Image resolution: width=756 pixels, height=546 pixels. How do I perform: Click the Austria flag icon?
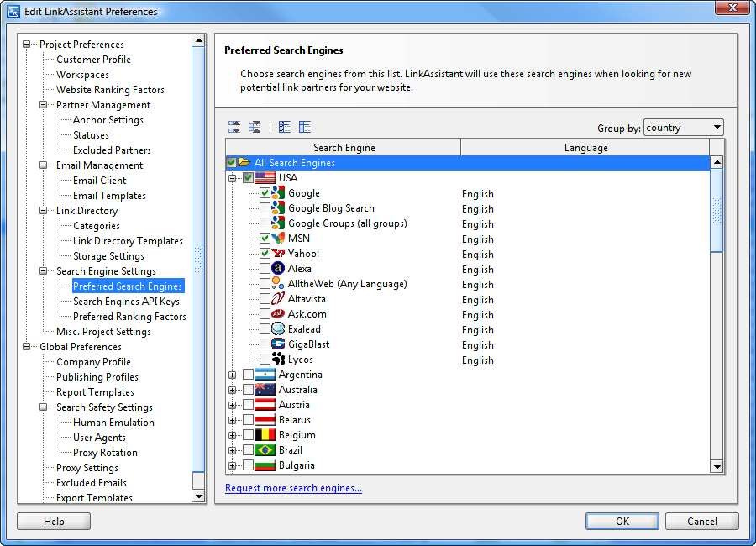tap(265, 405)
